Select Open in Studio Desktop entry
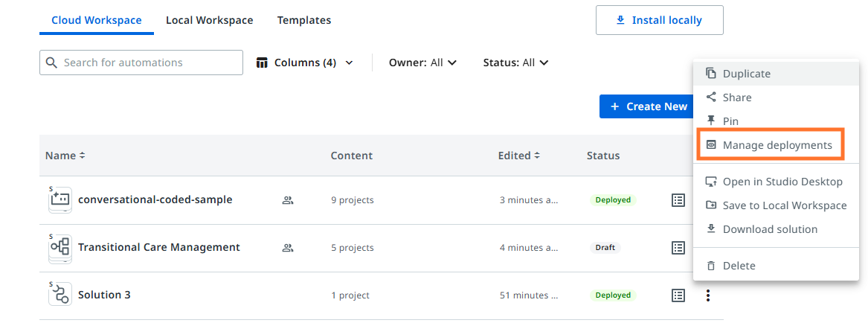The height and width of the screenshot is (323, 868). (x=776, y=182)
